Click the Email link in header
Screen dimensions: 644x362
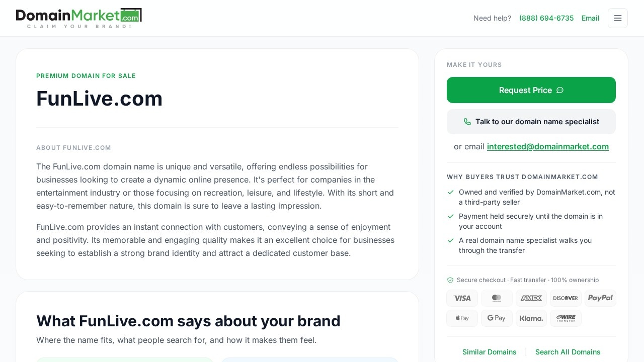(591, 18)
